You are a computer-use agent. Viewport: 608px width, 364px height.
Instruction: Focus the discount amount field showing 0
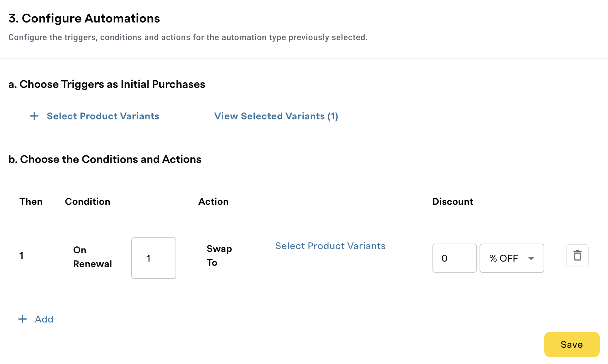coord(454,258)
